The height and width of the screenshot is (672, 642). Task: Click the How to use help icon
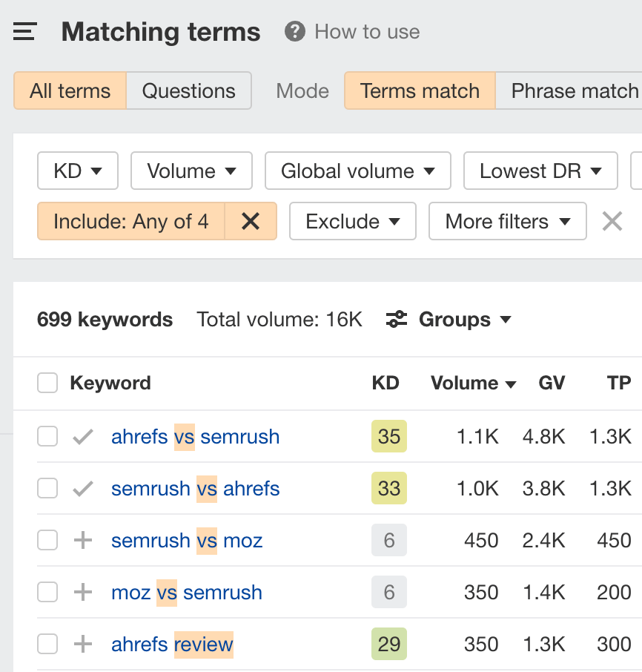(x=294, y=31)
